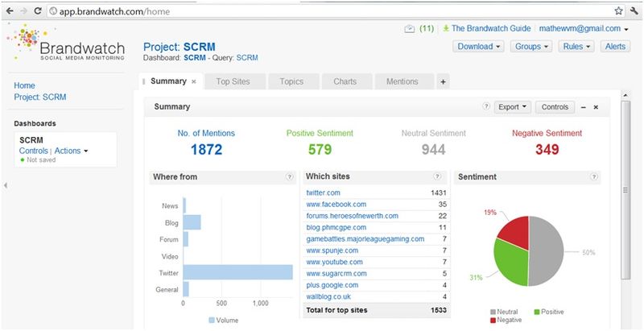
Task: Open the twitter.com site link
Action: (324, 192)
